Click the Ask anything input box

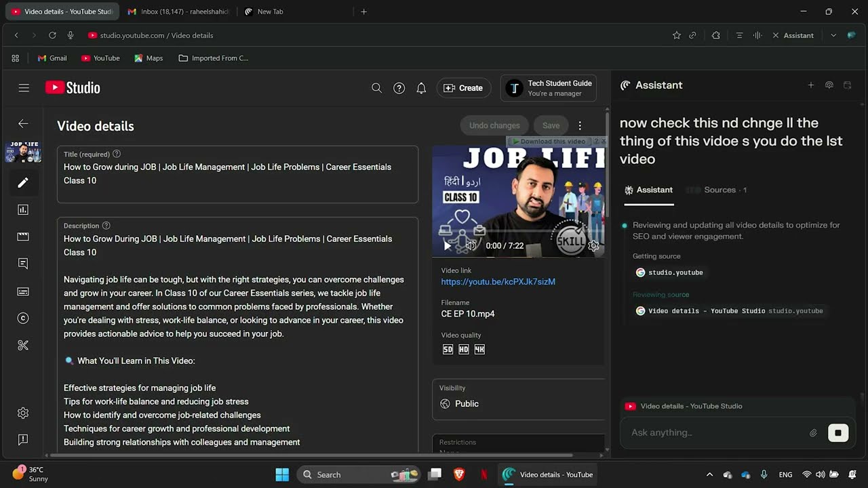(715, 432)
